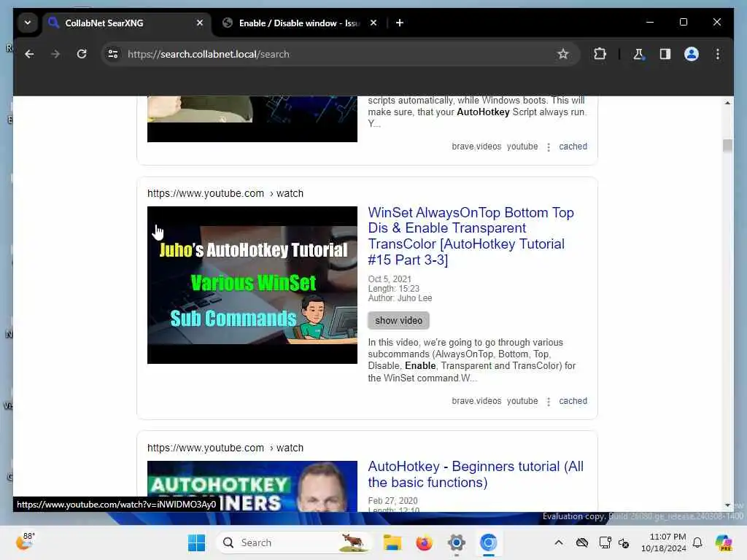
Task: Go back to the previous page
Action: [29, 54]
